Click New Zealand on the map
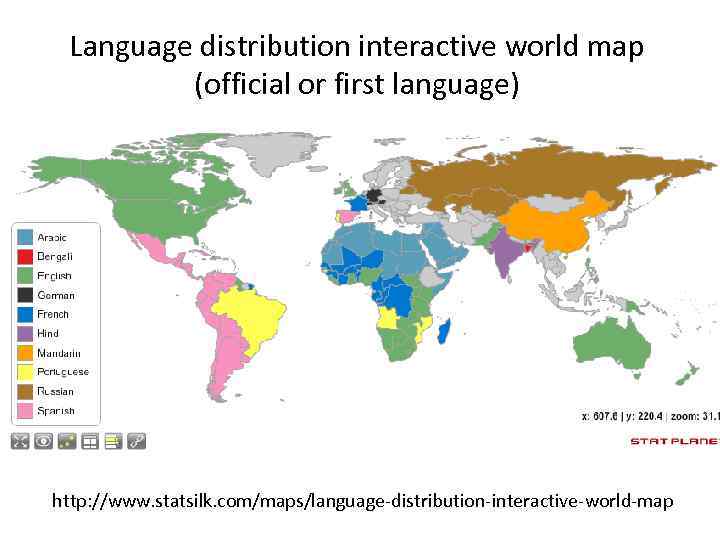 tap(687, 374)
